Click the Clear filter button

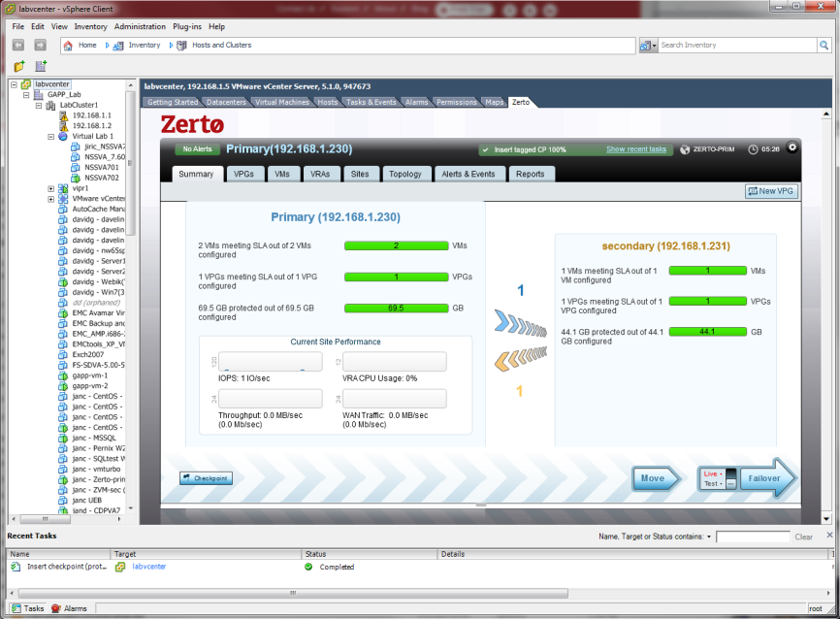click(803, 537)
